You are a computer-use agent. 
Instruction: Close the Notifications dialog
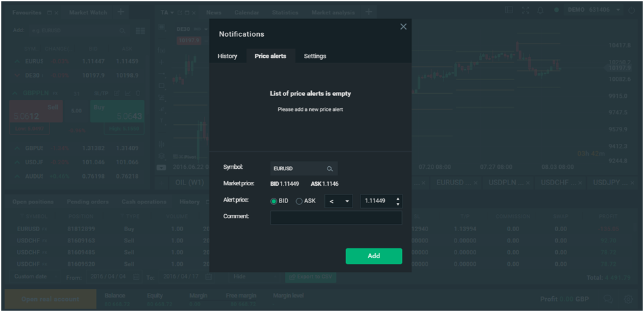pyautogui.click(x=403, y=27)
